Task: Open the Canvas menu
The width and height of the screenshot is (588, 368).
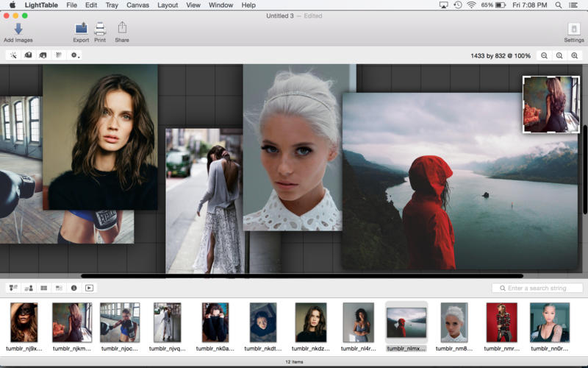Action: pyautogui.click(x=137, y=5)
